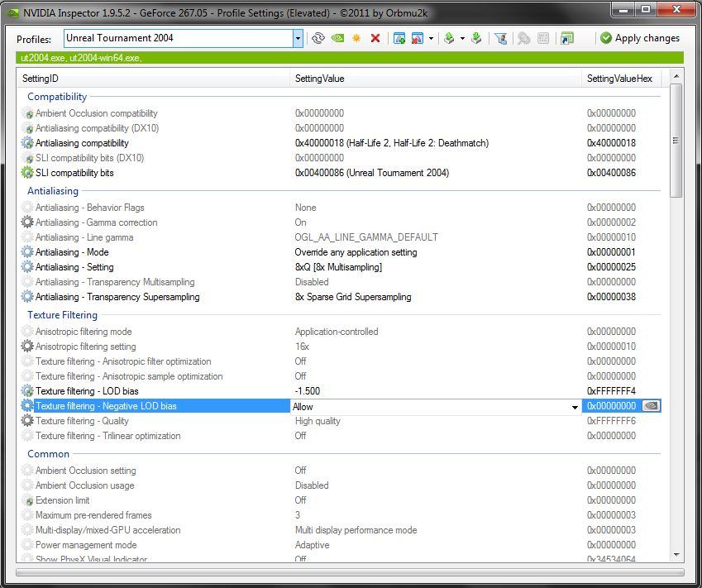The width and height of the screenshot is (702, 588).
Task: Open the bit value editor grid icon
Action: (543, 39)
